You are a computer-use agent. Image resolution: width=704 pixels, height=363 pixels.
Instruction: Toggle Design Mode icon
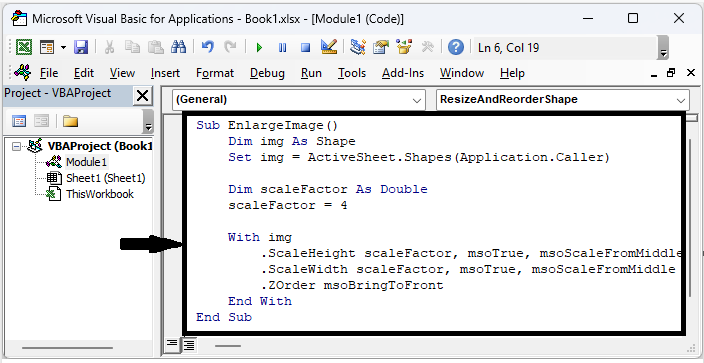pyautogui.click(x=329, y=47)
